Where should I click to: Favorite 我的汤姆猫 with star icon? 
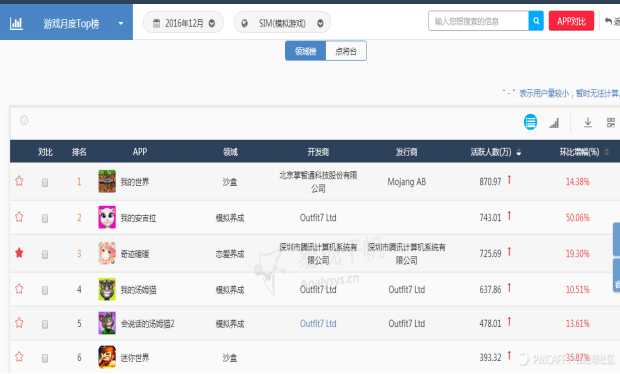[x=19, y=289]
